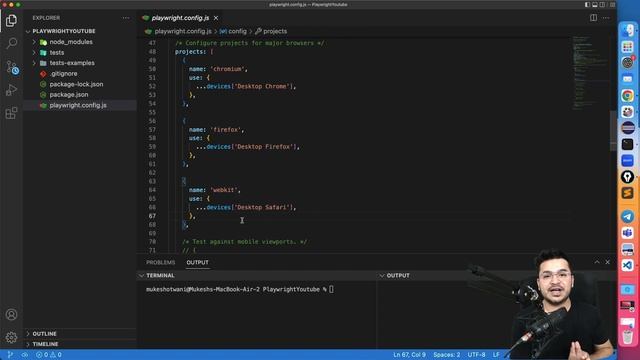Click the editor minimap
640x360 pixels.
pos(590,73)
